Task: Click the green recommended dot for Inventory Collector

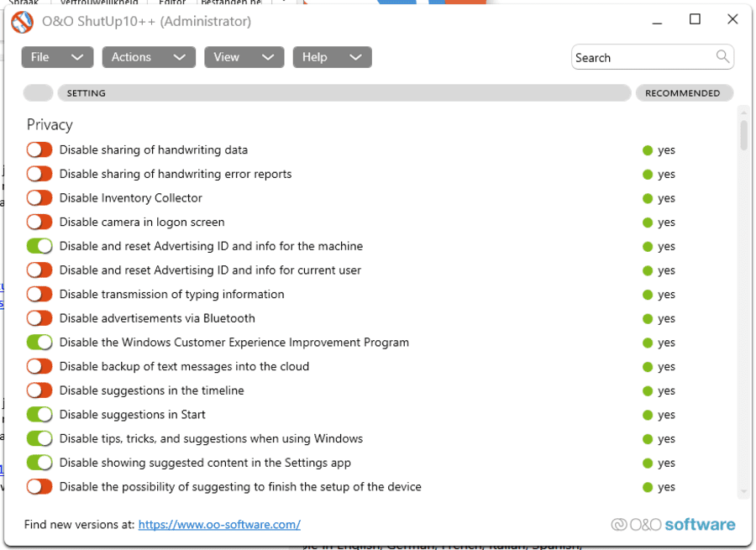Action: pos(648,199)
